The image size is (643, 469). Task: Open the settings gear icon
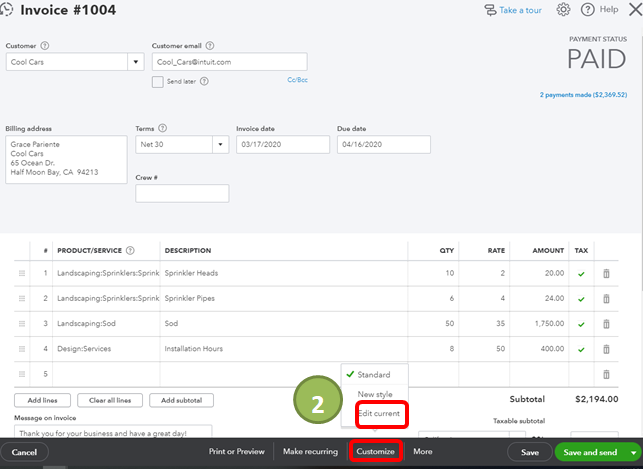click(563, 9)
